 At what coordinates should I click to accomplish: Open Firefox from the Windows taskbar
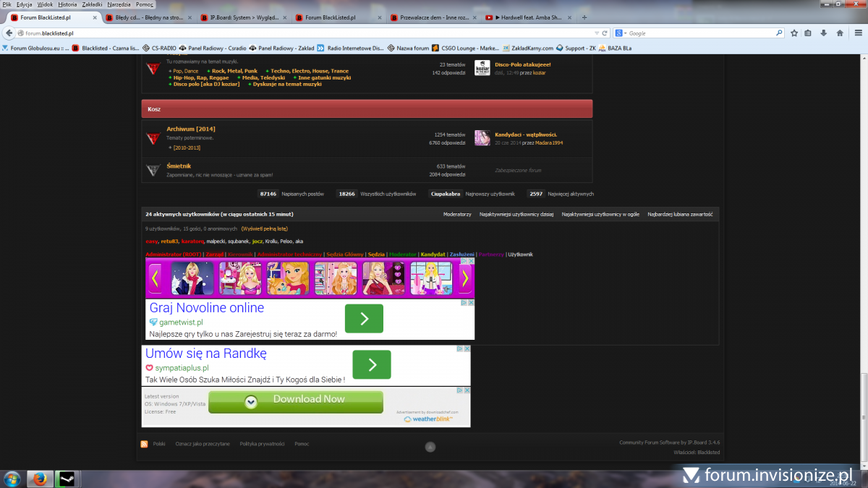click(40, 478)
